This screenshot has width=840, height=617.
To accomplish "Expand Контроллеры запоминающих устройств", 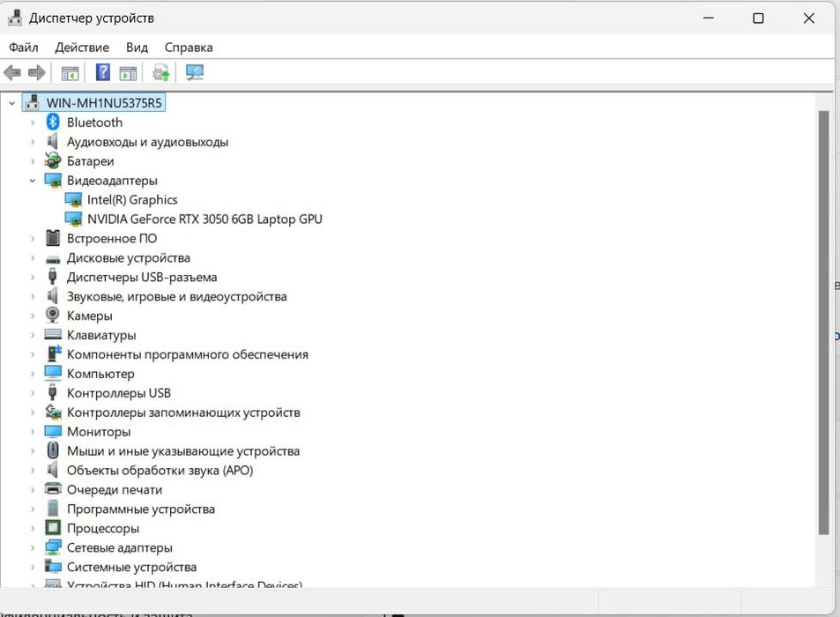I will (33, 412).
